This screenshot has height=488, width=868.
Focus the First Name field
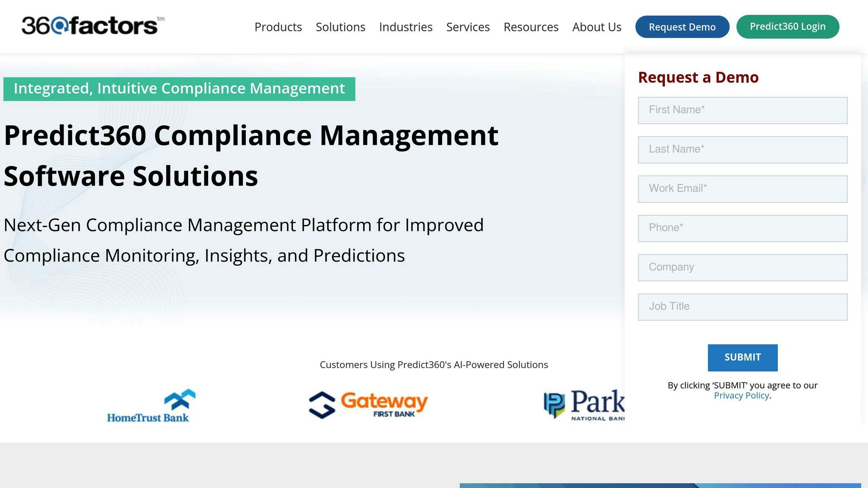743,110
